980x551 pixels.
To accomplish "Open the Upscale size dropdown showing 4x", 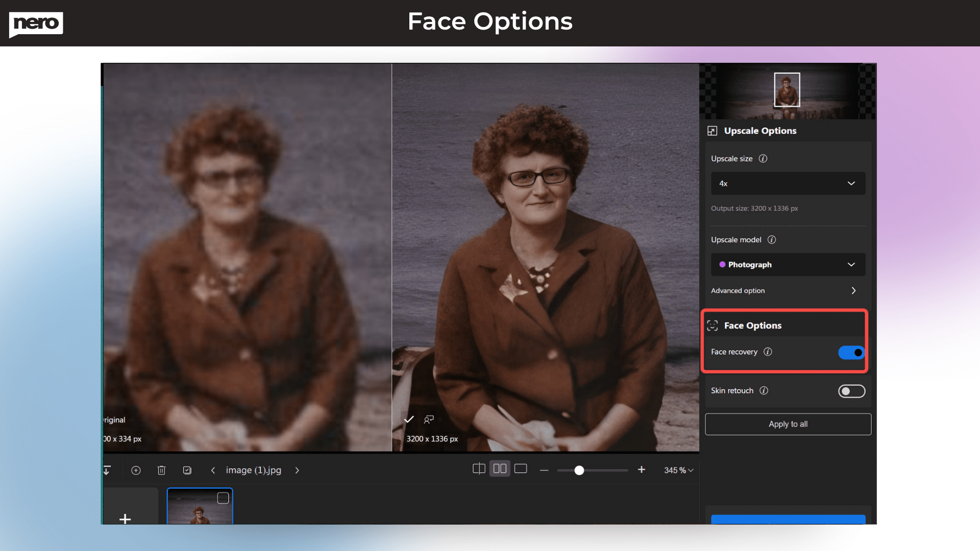I will coord(788,183).
